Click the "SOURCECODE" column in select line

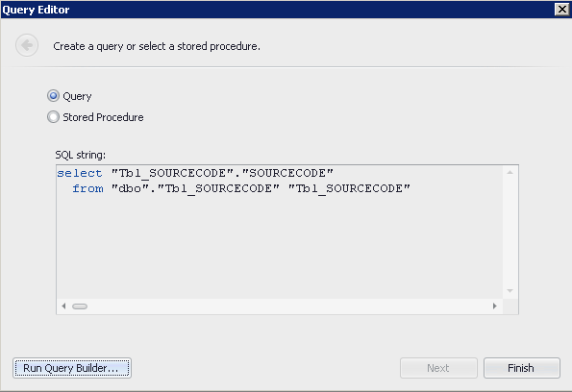tap(287, 173)
